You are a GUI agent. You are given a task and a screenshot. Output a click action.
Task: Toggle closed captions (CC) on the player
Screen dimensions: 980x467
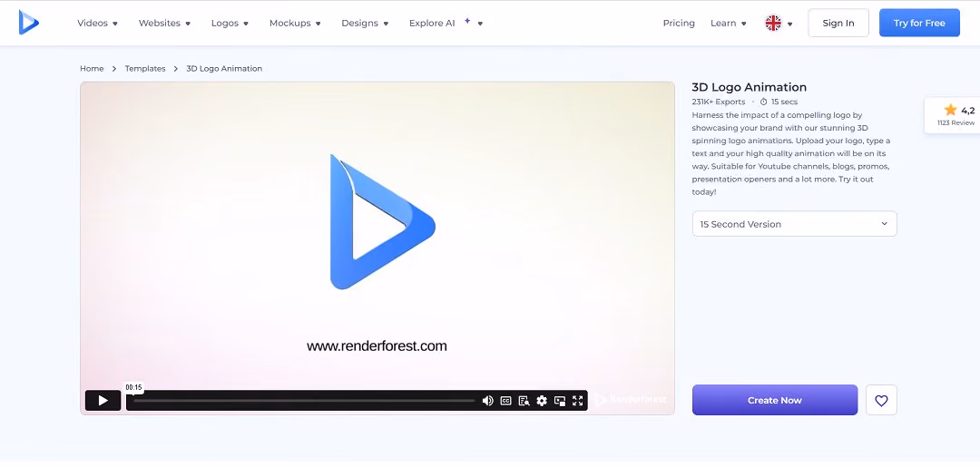[506, 401]
